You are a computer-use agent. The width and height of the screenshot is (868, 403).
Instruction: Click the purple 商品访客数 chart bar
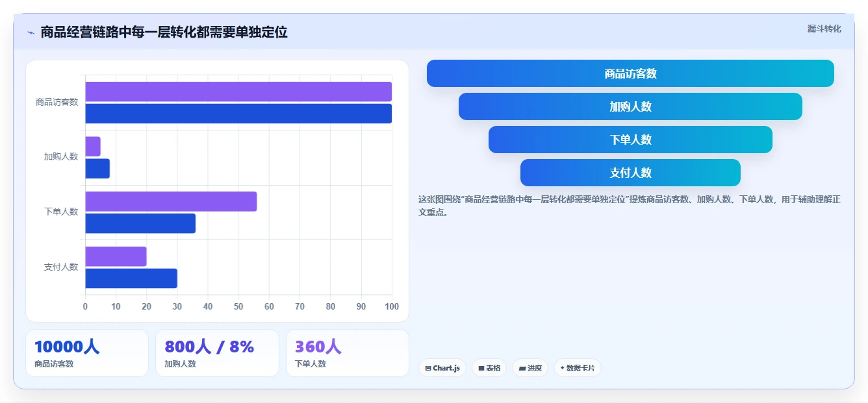[238, 92]
